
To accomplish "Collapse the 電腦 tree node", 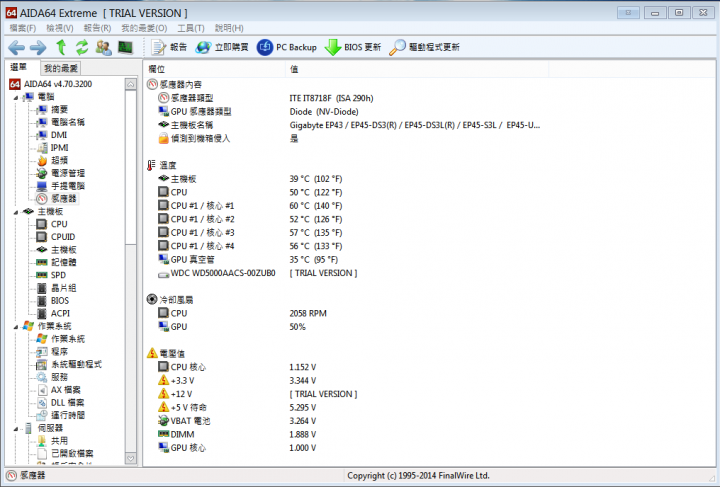I will (16, 98).
